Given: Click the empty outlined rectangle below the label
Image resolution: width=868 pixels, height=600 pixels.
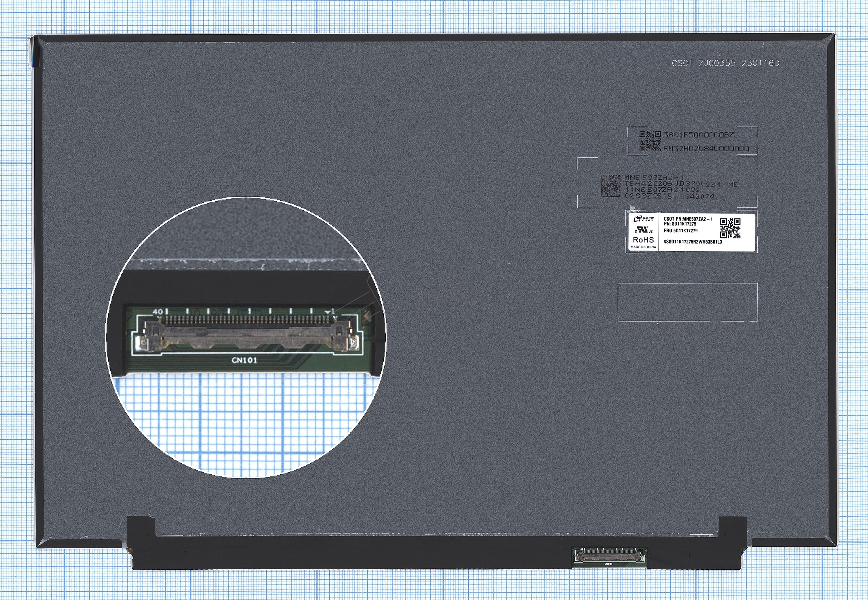Looking at the screenshot, I should [688, 302].
